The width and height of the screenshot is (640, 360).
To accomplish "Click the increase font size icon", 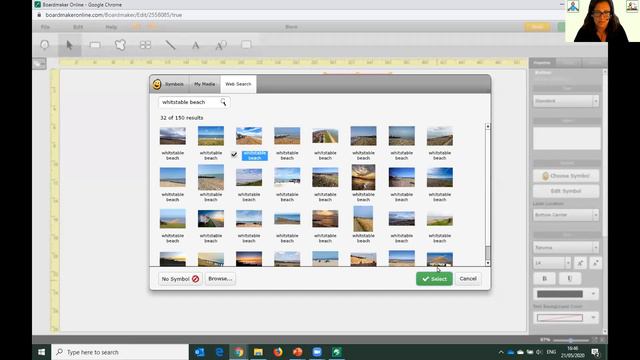I will click(x=580, y=263).
